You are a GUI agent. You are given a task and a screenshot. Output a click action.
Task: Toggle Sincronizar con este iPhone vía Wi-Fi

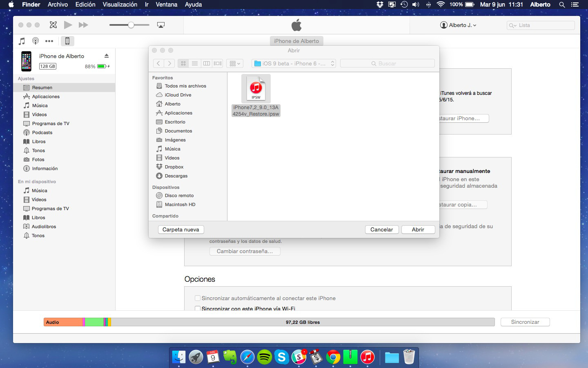point(198,309)
